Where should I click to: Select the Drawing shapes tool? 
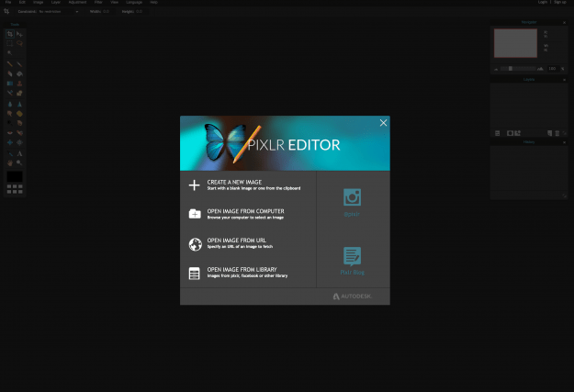[x=20, y=93]
